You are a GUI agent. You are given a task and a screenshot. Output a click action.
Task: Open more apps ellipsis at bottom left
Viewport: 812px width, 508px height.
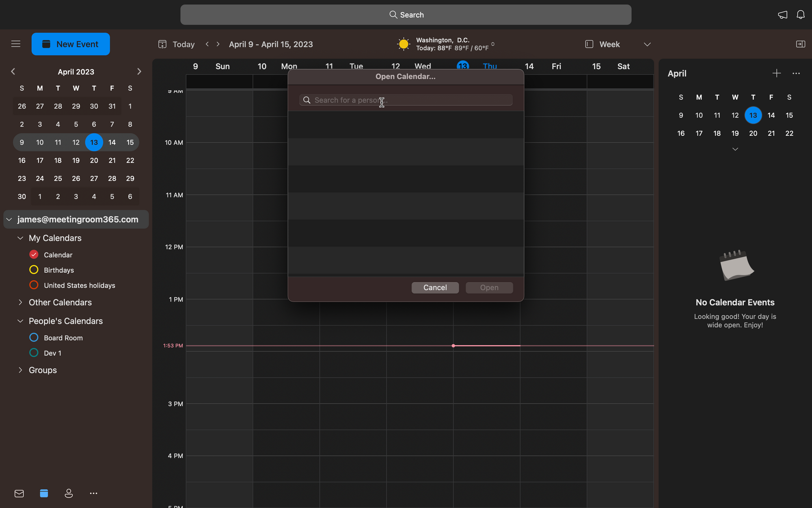click(x=93, y=493)
